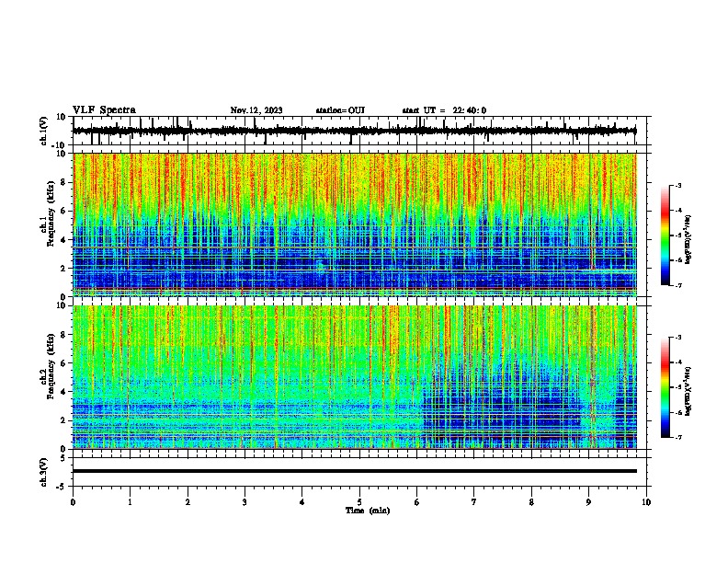Screen dimensions: 728x563
Task: Click the ch.1 spectrogram color bar
Action: [665, 236]
